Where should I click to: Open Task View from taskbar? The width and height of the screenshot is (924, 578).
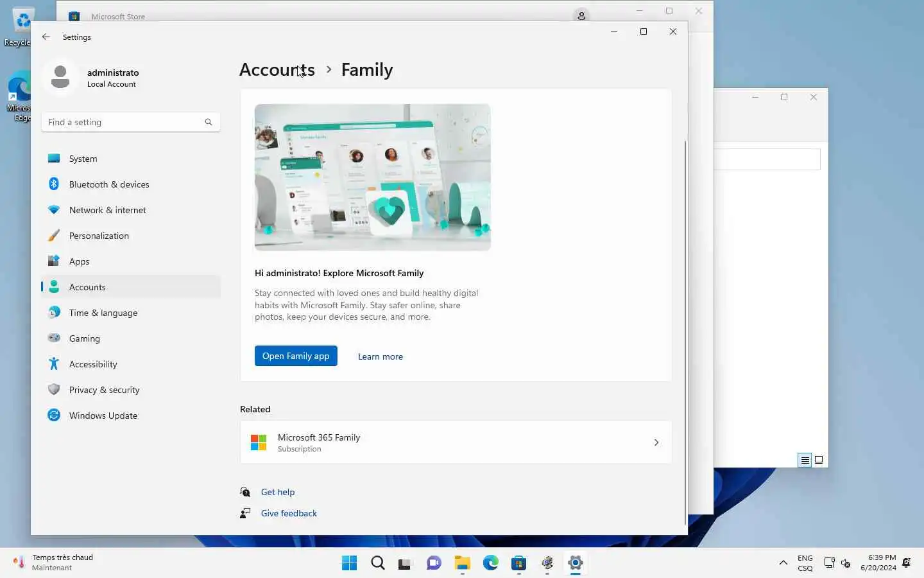[x=405, y=563]
